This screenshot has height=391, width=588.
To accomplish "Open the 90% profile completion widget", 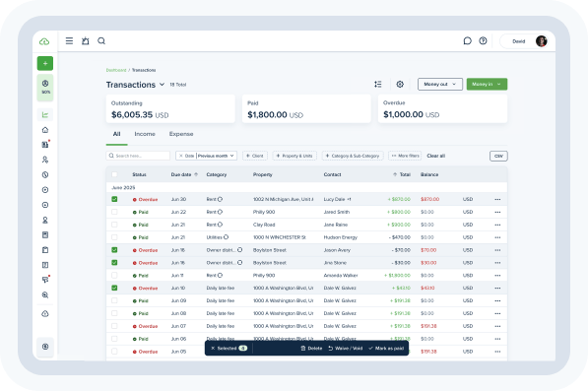I will click(x=45, y=87).
